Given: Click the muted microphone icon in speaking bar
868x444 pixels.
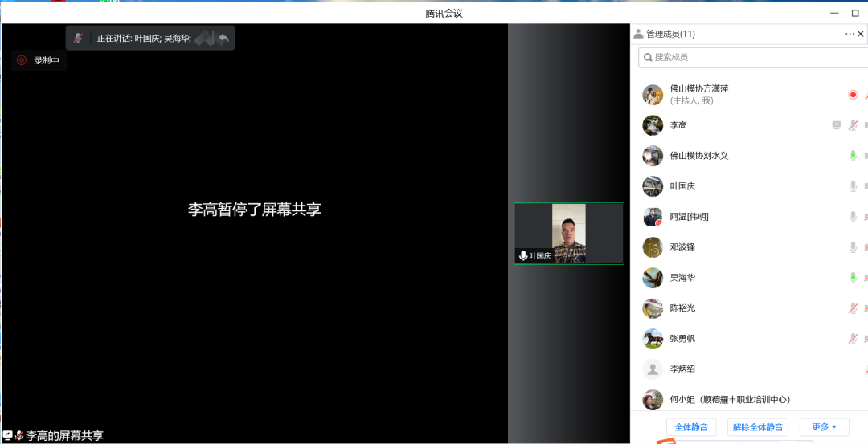Looking at the screenshot, I should click(x=78, y=38).
